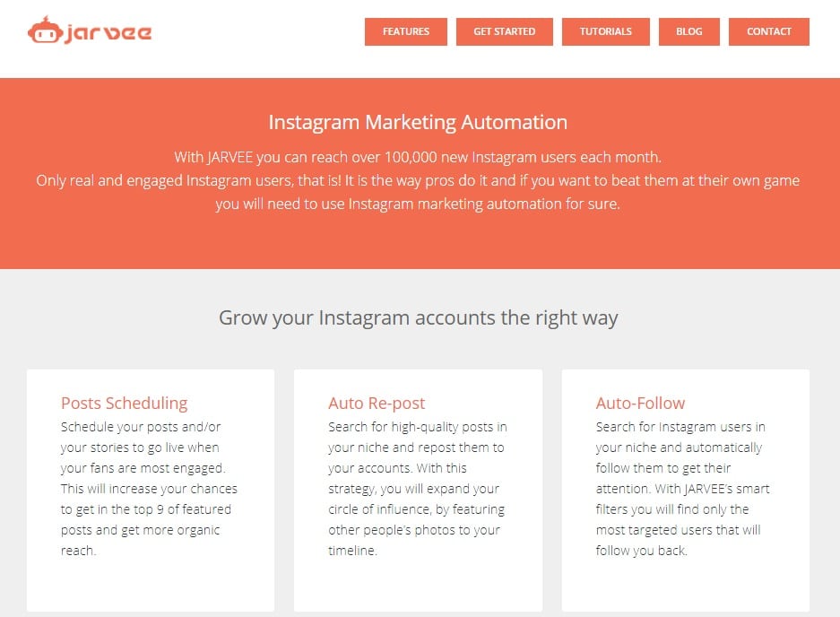Click the Jarvee wordmark text in header
Viewport: 840px width, 617px height.
click(108, 34)
